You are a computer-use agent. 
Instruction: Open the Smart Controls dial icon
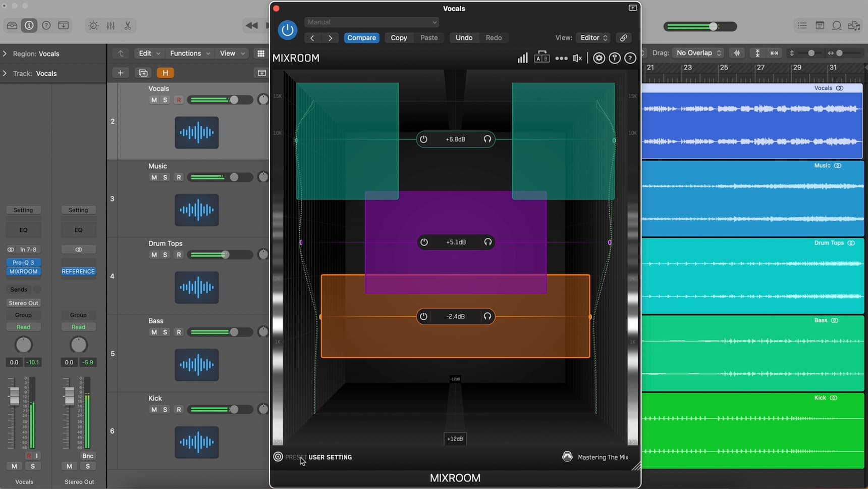coord(93,26)
